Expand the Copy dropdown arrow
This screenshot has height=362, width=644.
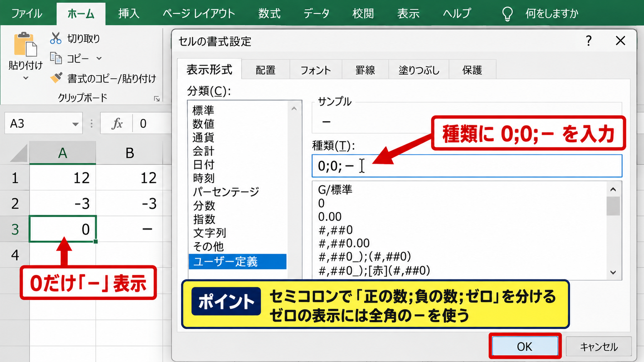tap(99, 59)
